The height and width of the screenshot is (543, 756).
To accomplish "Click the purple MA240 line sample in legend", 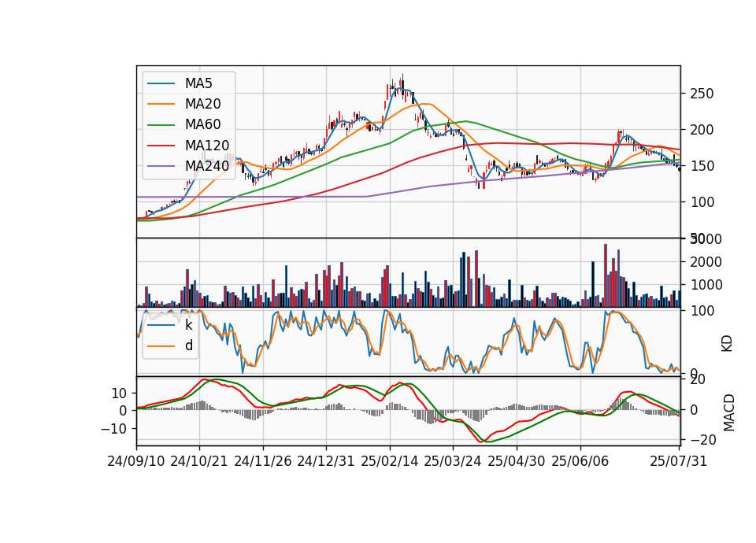I will point(161,166).
